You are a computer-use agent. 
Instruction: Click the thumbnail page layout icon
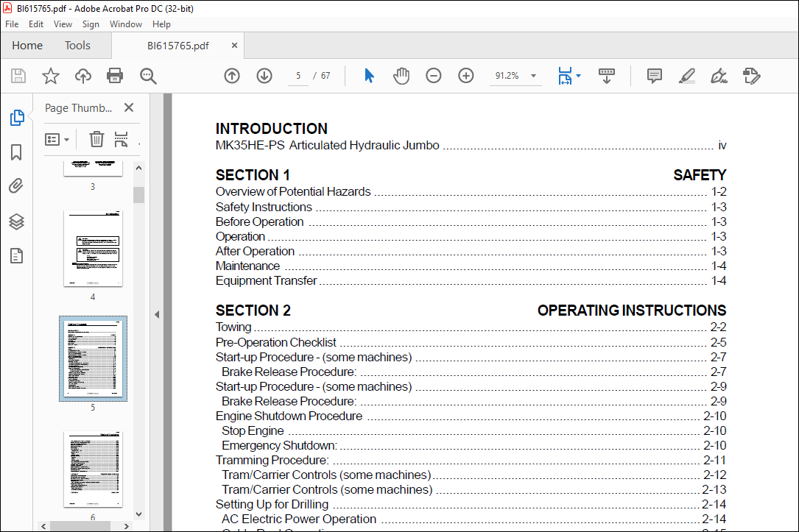click(x=121, y=139)
